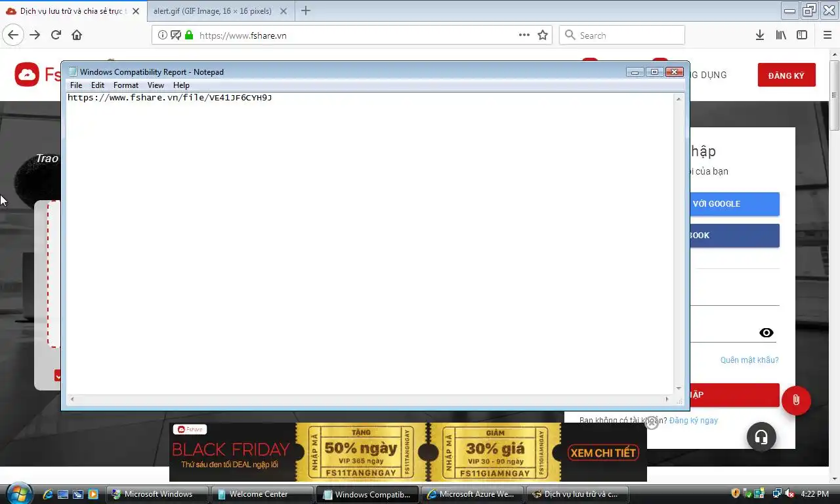The width and height of the screenshot is (840, 504).
Task: Click the ĐĂNG KÝ button on Fshare
Action: pyautogui.click(x=786, y=75)
